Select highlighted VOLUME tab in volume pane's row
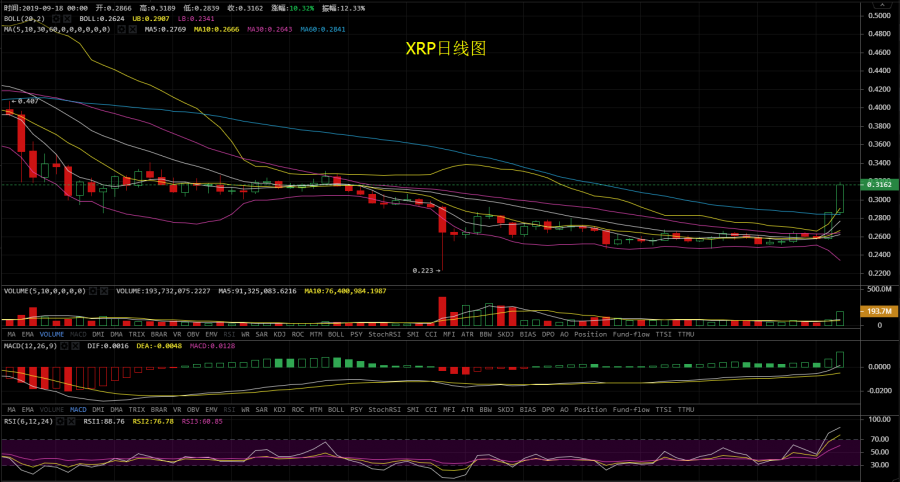Viewport: 900px width, 482px height. point(52,333)
